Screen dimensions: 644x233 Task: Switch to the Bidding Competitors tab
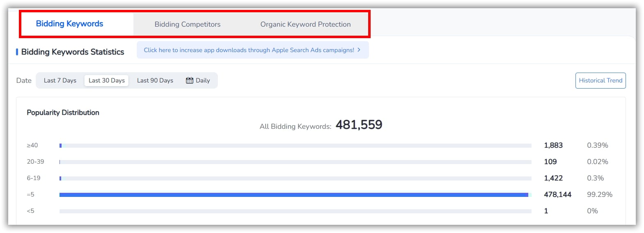[187, 24]
